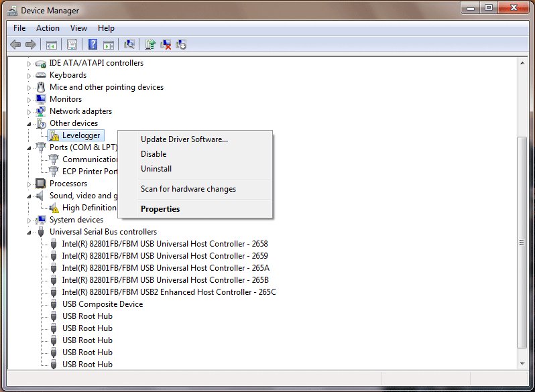This screenshot has width=535, height=392.
Task: Click the Communications port icon under Ports
Action: [54, 159]
